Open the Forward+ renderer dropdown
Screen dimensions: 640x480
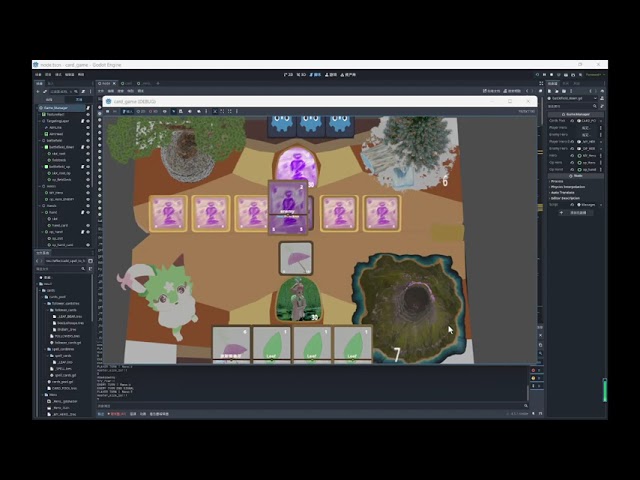(595, 75)
